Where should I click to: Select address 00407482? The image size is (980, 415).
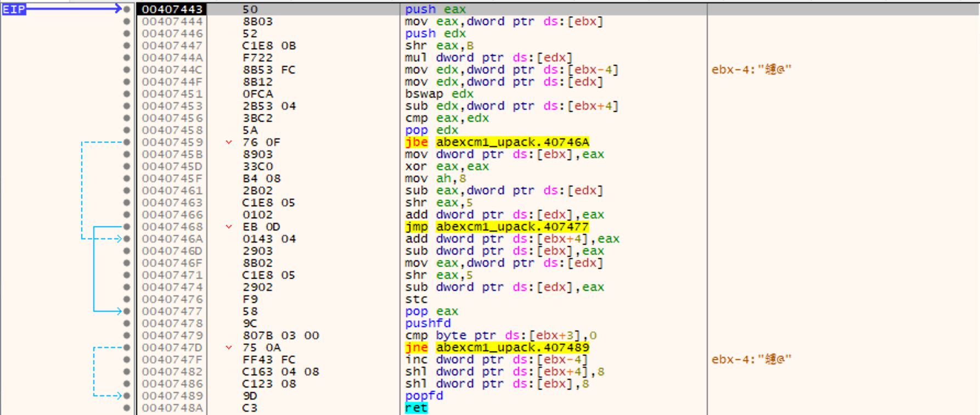(172, 372)
